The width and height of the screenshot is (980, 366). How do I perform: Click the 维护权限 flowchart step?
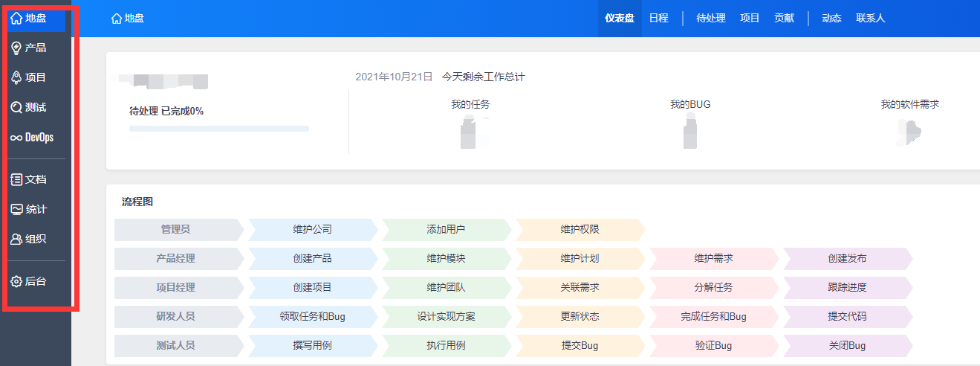[580, 230]
